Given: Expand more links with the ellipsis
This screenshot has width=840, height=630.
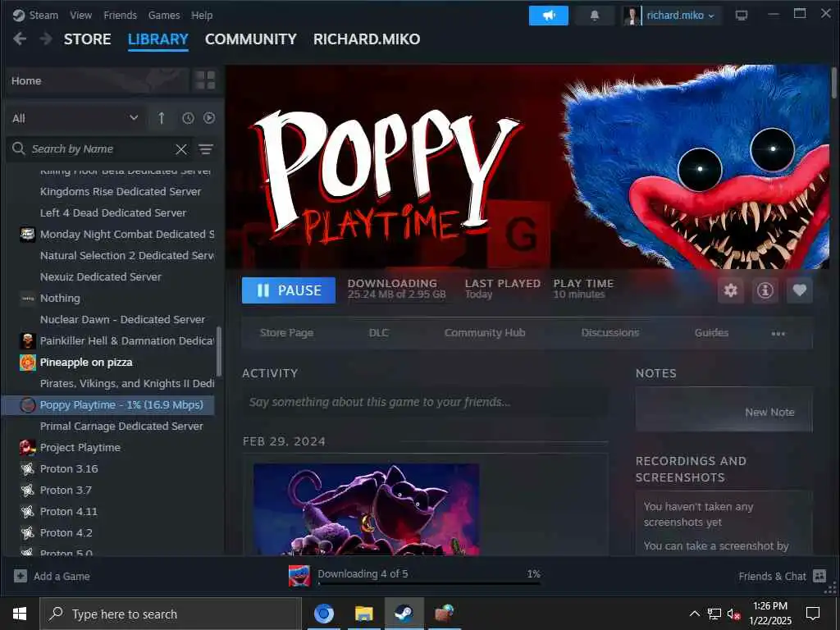Looking at the screenshot, I should [x=778, y=333].
